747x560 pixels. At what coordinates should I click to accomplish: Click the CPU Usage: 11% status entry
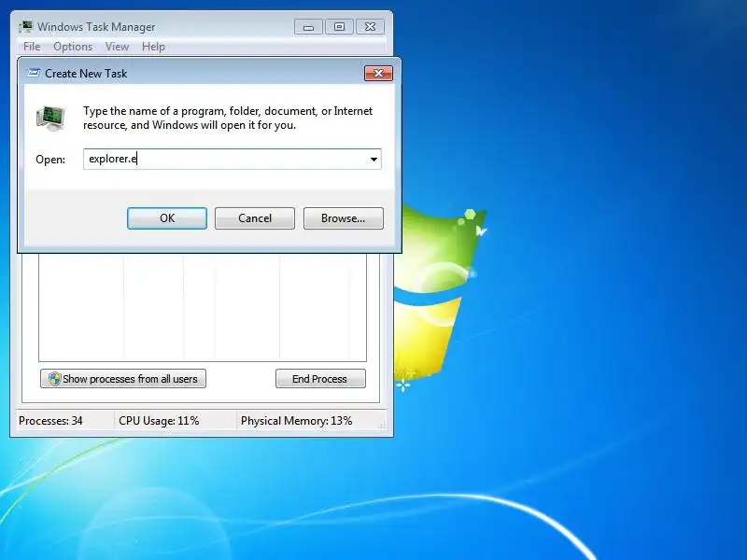pyautogui.click(x=159, y=421)
